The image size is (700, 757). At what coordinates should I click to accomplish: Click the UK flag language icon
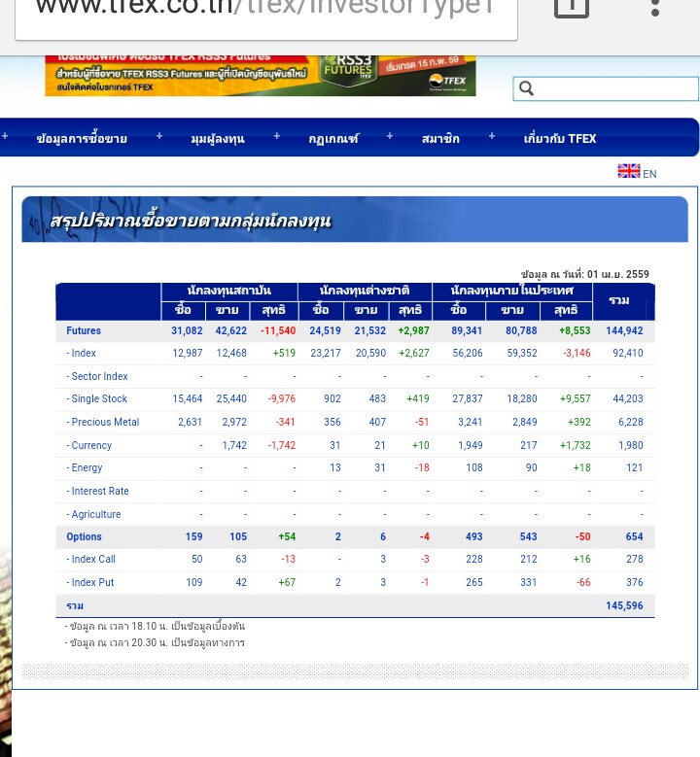tap(628, 171)
